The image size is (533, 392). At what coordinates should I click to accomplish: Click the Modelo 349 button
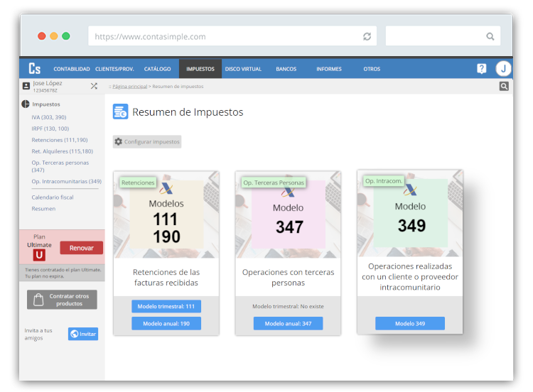tap(410, 323)
